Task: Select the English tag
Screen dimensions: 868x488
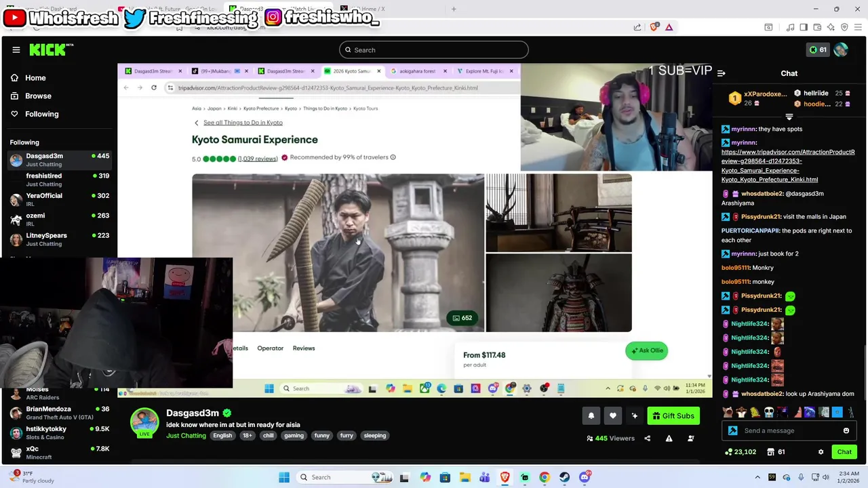Action: coord(222,436)
